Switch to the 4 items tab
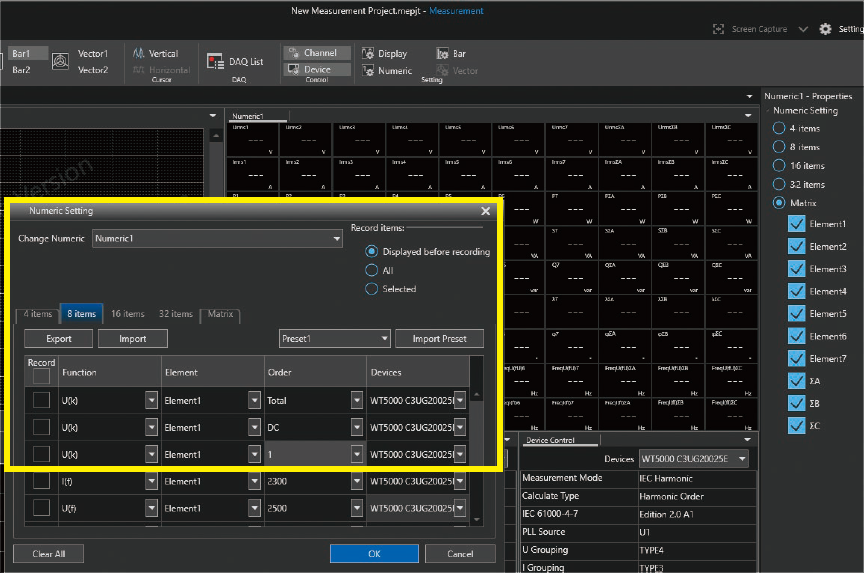 coord(37,314)
